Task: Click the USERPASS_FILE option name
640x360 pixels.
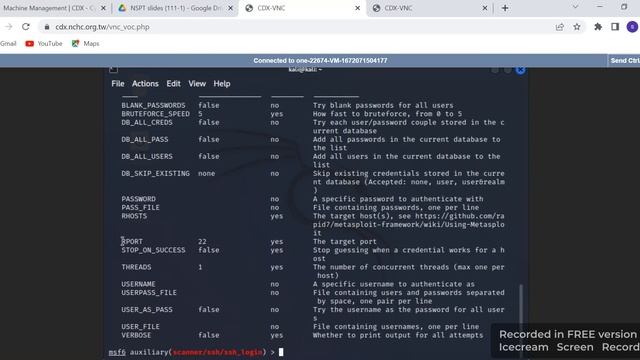Action: click(149, 293)
